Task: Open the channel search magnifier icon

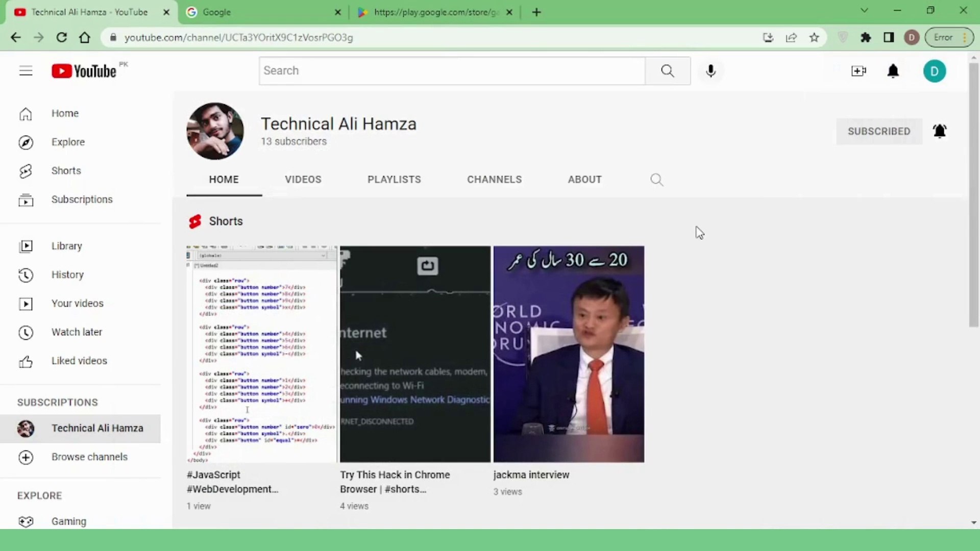Action: click(656, 180)
